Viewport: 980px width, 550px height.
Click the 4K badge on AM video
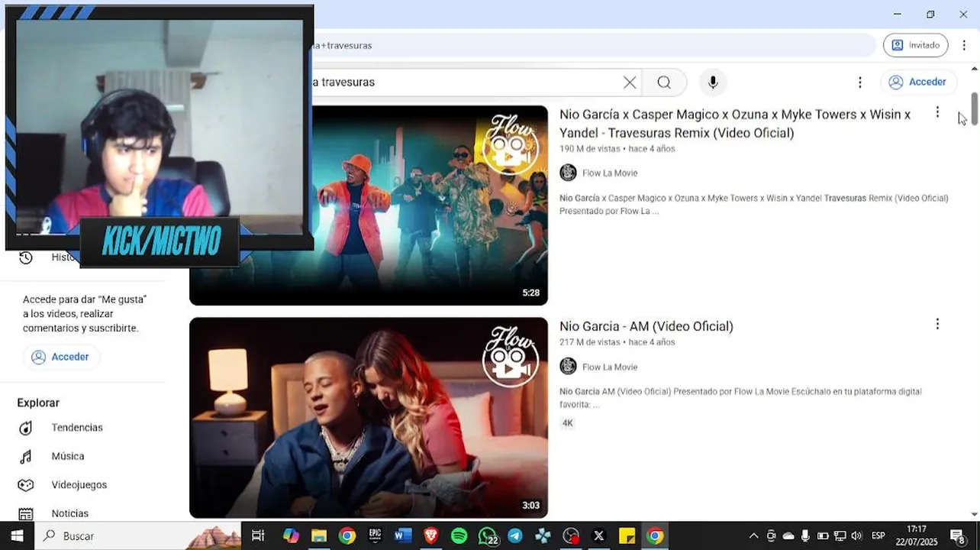568,423
